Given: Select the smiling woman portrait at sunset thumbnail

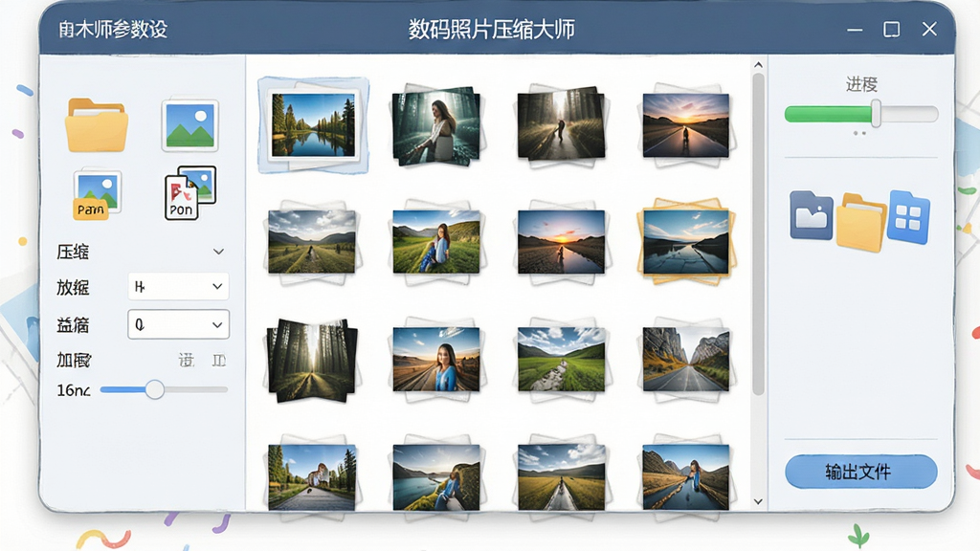Looking at the screenshot, I should coord(436,360).
